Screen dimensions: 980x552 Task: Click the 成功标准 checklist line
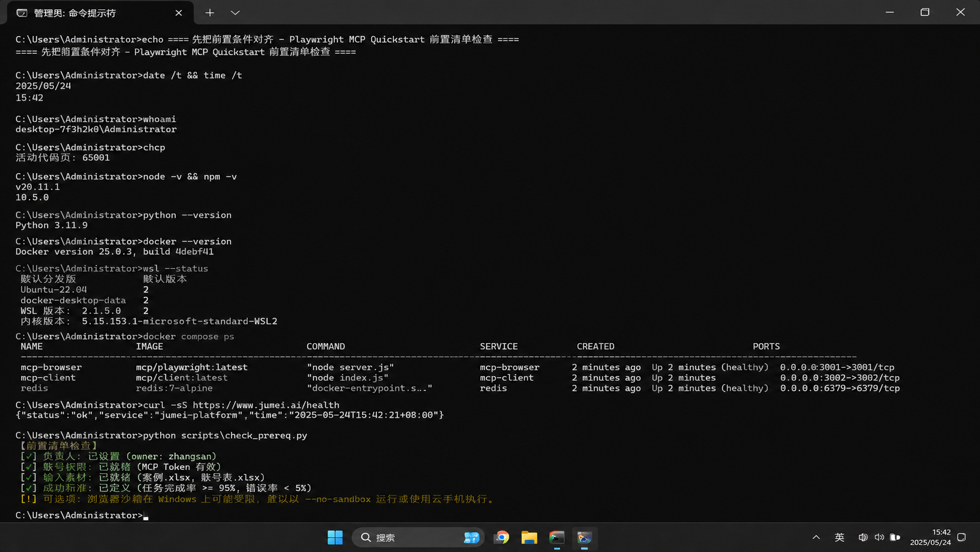(166, 488)
